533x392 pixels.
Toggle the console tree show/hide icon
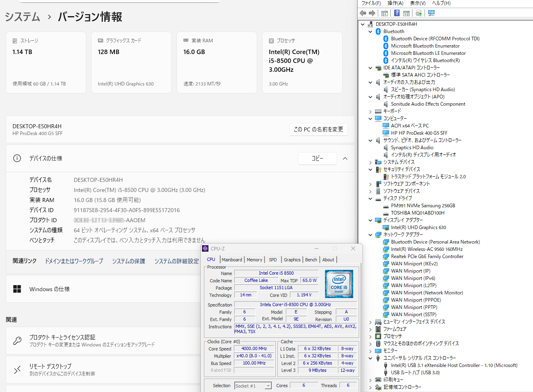(385, 13)
